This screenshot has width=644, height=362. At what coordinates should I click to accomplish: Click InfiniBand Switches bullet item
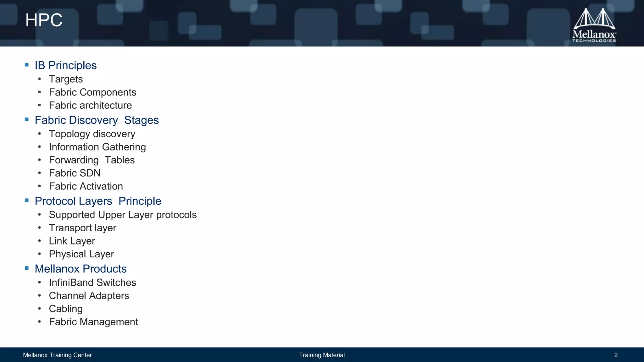92,282
